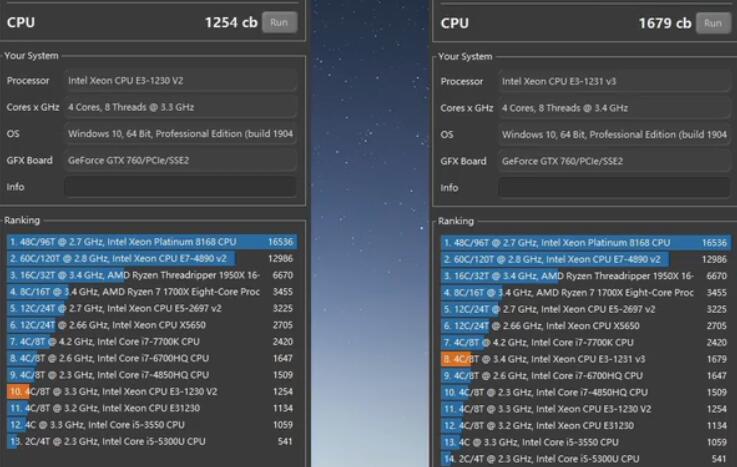The image size is (737, 467).
Task: Select Core i7-7700K row in left ranking
Action: [x=151, y=342]
